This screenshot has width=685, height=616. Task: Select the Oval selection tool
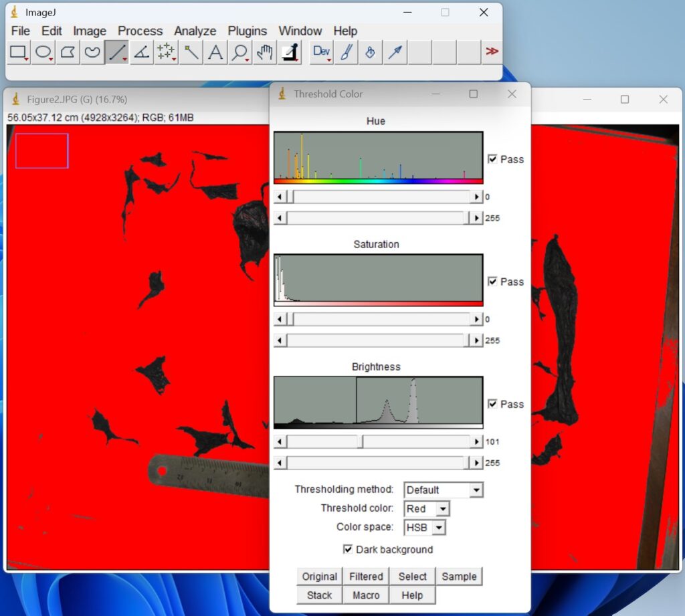coord(42,52)
